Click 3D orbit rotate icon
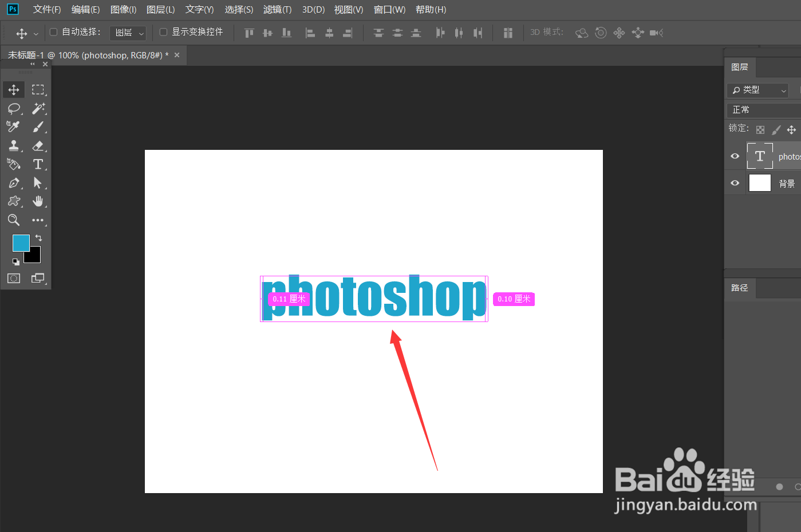This screenshot has width=801, height=532. pyautogui.click(x=582, y=33)
